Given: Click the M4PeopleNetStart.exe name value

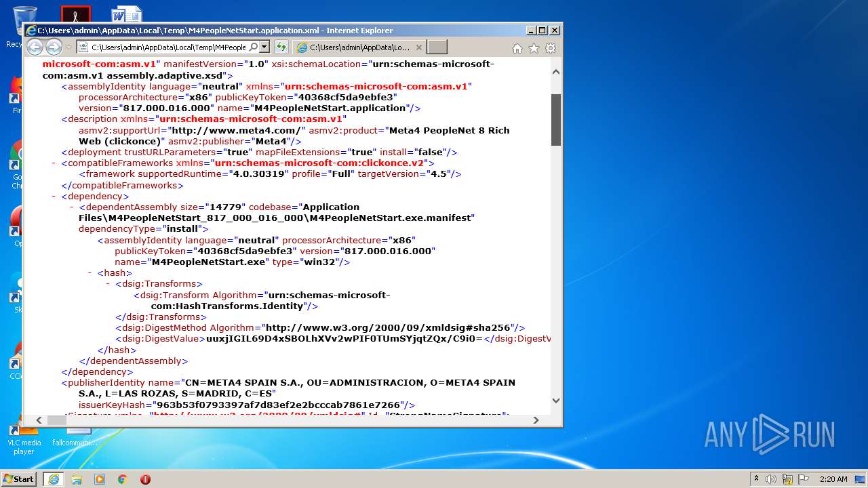Looking at the screenshot, I should tap(208, 262).
